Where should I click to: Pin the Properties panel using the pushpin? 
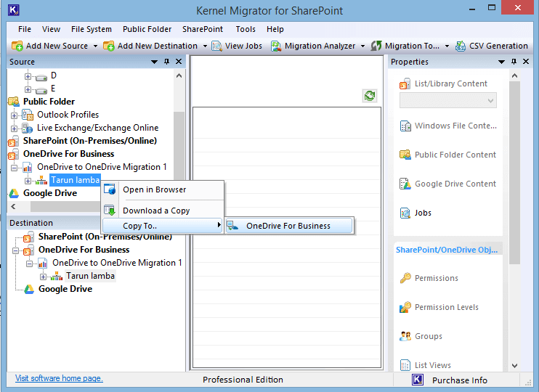click(x=516, y=62)
